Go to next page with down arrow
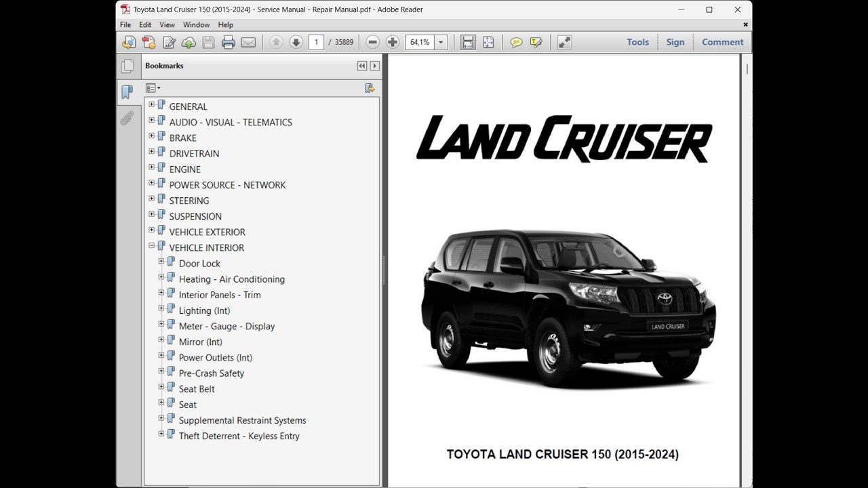The image size is (868, 488). click(296, 42)
